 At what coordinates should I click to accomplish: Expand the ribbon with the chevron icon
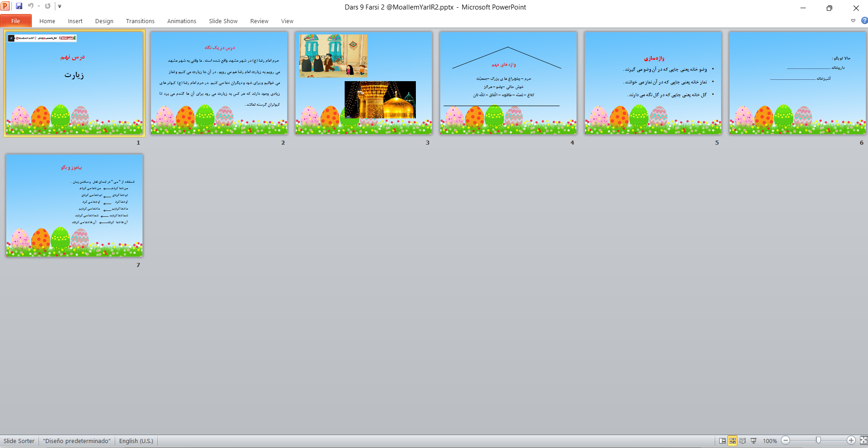point(853,21)
